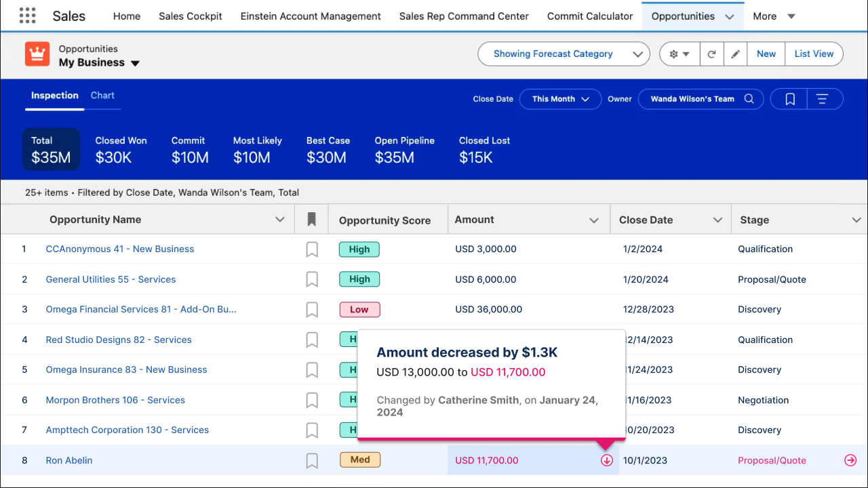This screenshot has height=488, width=868.
Task: Open Sales Cockpit navigation tab
Action: coord(191,16)
